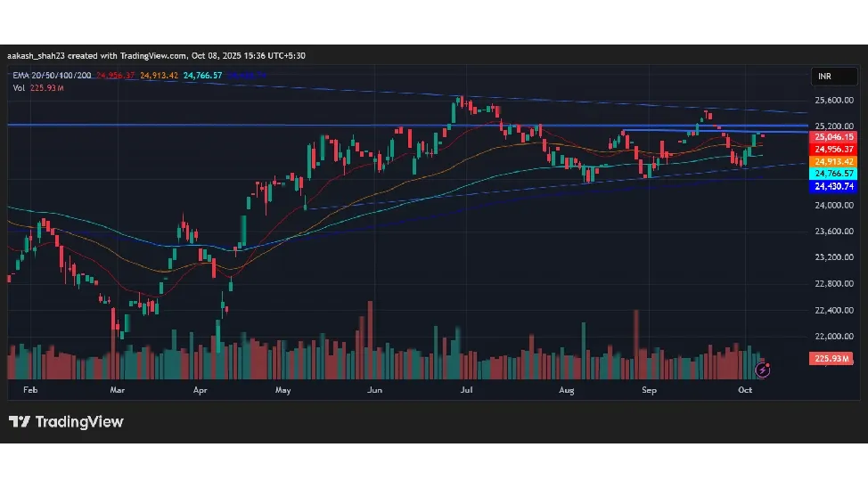
Task: Click the TradingView logo icon
Action: (18, 422)
